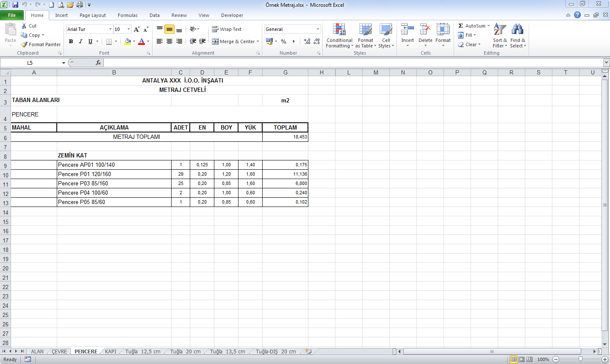The height and width of the screenshot is (364, 610).
Task: Toggle Bold formatting
Action: tap(71, 41)
